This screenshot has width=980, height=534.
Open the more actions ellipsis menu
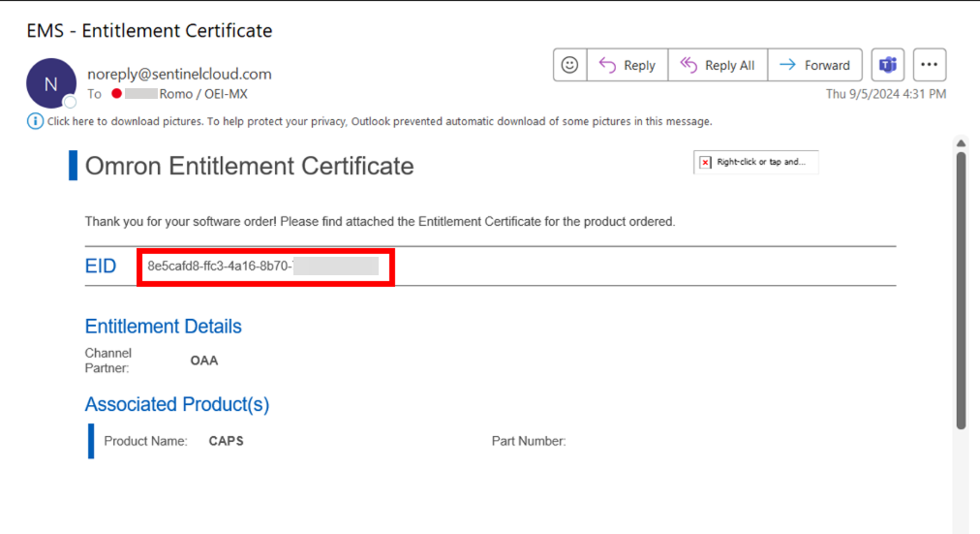(x=930, y=65)
